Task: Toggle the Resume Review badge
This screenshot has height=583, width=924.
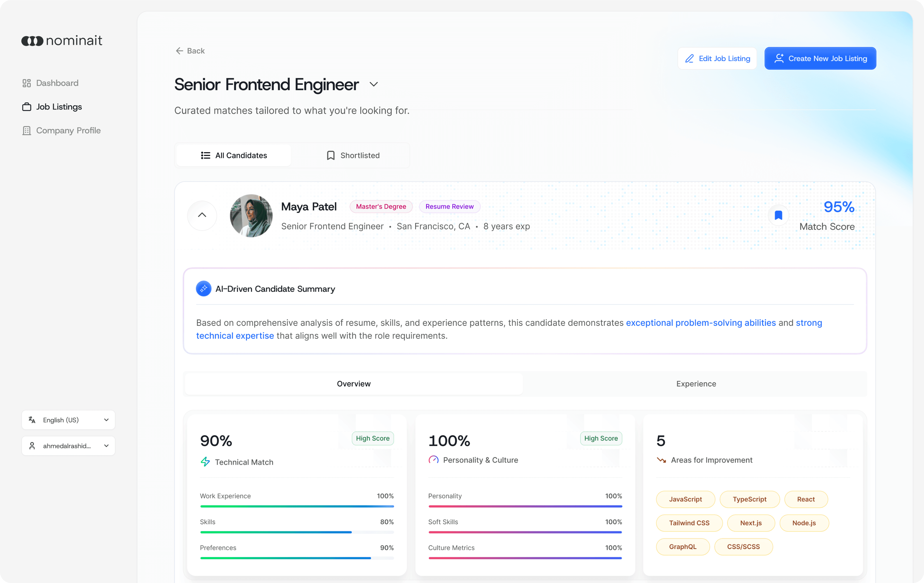Action: pyautogui.click(x=449, y=207)
